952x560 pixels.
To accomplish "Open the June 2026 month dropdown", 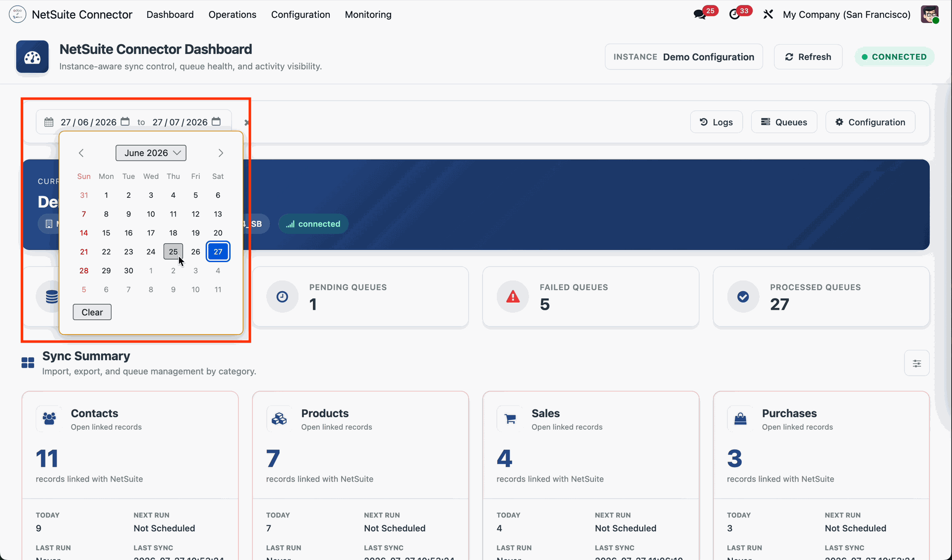I will [151, 153].
